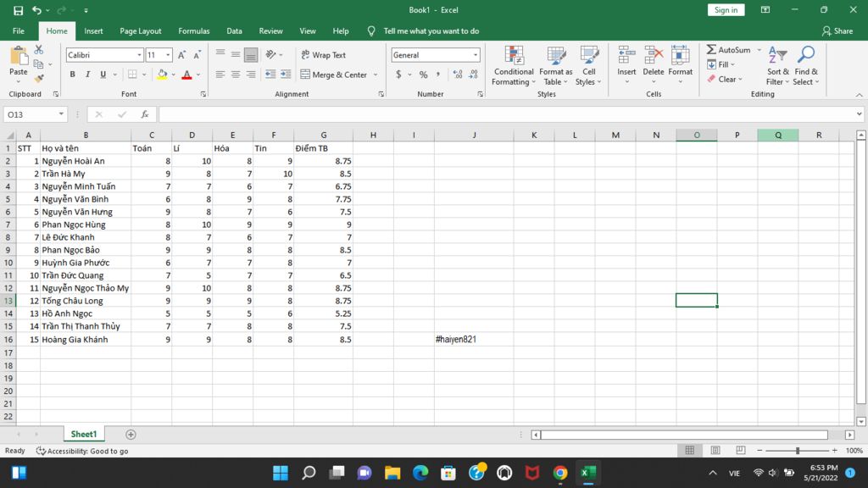Switch to Page Break Preview view

click(x=741, y=451)
